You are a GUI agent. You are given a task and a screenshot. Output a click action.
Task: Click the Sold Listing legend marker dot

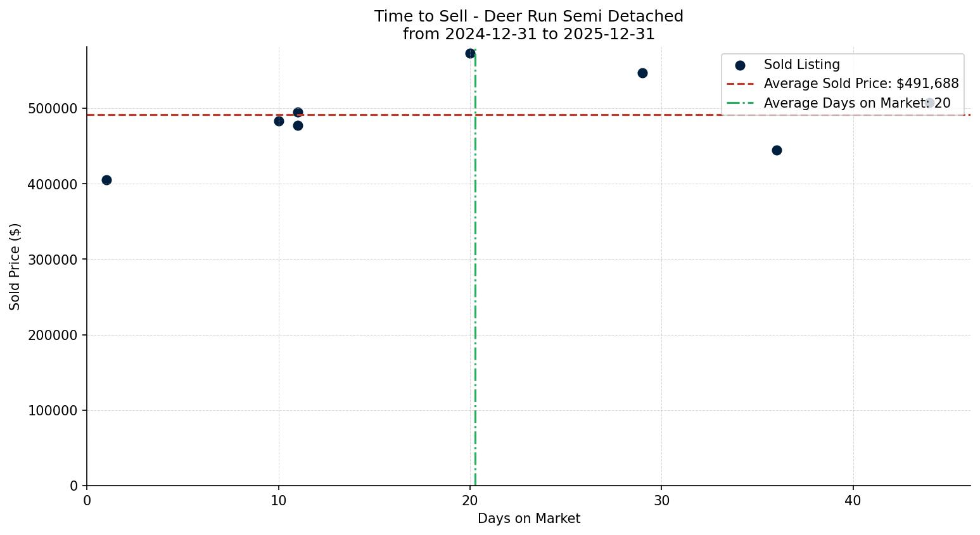[x=740, y=65]
